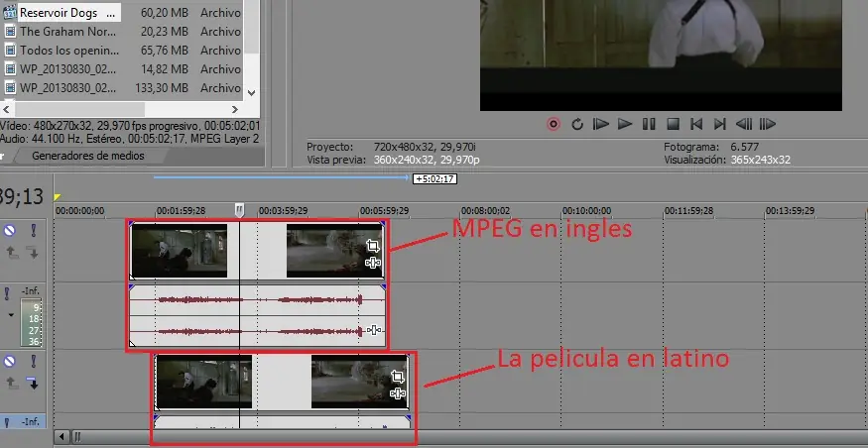The height and width of the screenshot is (448, 868).
Task: Solo the highlighted bottom audio track
Action: (x=7, y=422)
